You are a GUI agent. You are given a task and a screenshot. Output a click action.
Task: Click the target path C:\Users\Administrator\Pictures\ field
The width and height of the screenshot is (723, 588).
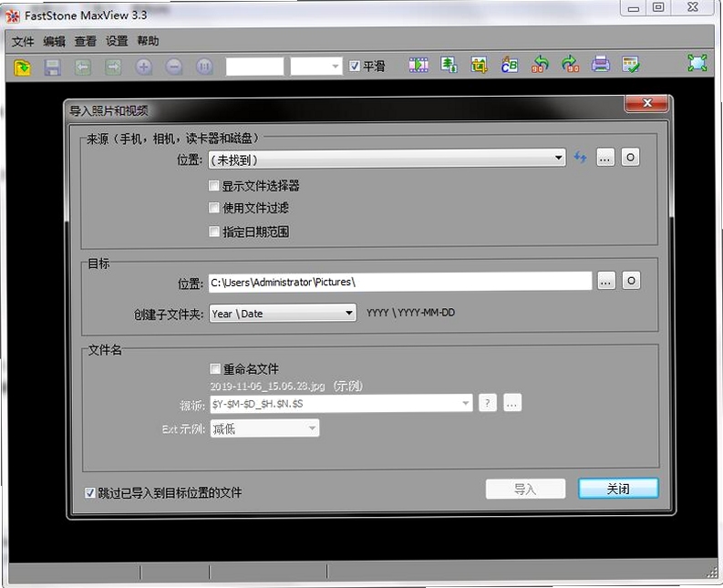[x=400, y=282]
